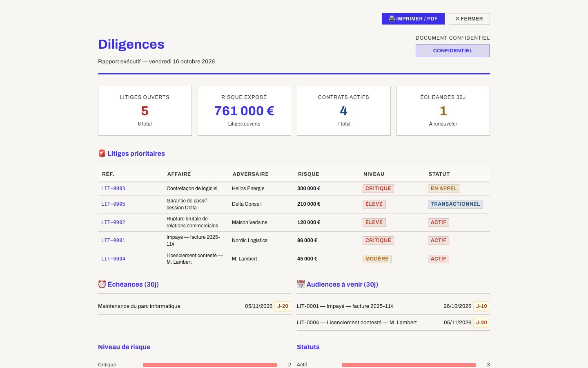Screen dimensions: 588x368
Task: Click the "Statuts" section heading
Action: [x=308, y=347]
